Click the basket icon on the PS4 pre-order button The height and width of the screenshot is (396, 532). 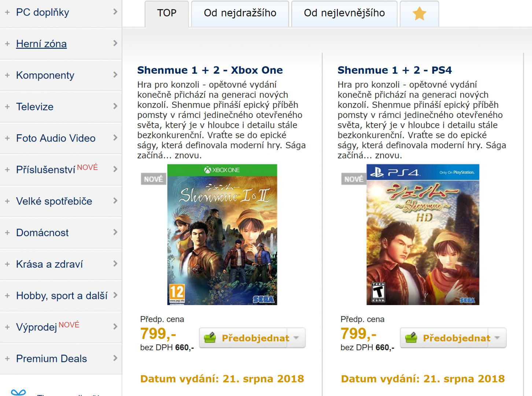pos(411,338)
